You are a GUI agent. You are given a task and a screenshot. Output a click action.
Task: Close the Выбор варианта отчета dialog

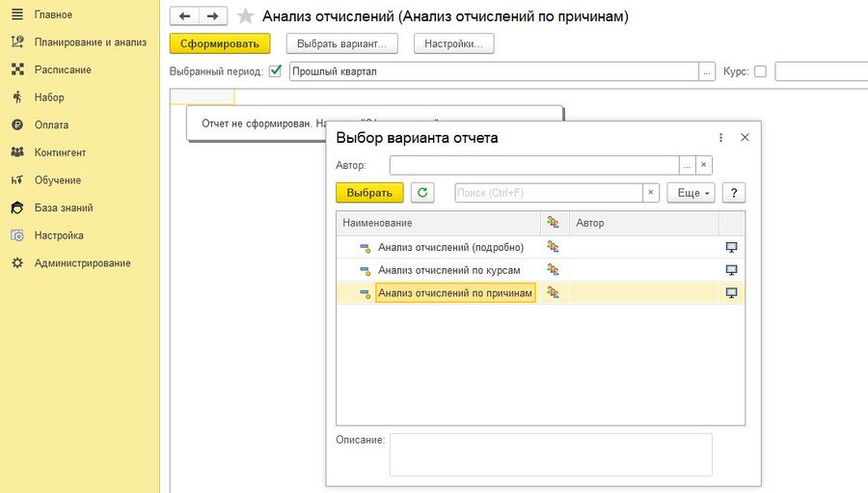click(x=746, y=137)
